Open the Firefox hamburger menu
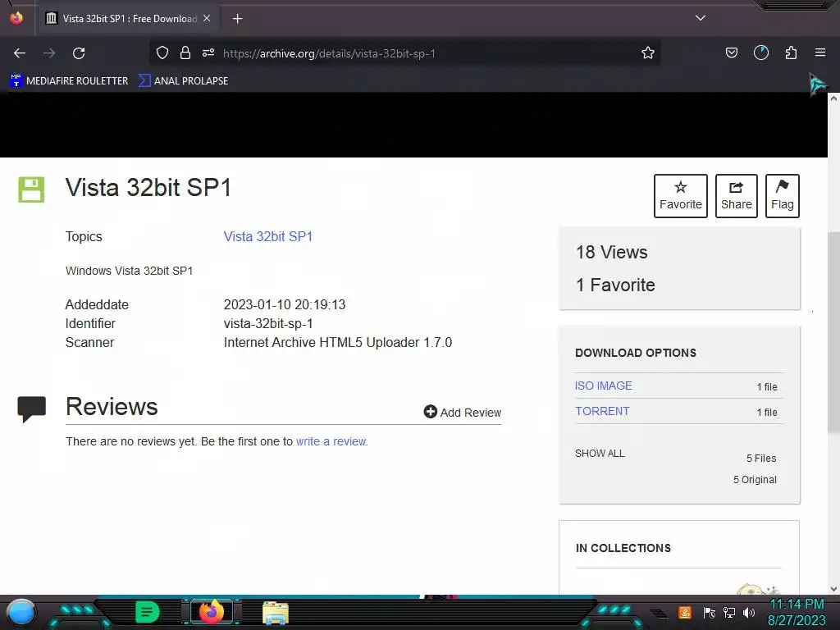 820,52
